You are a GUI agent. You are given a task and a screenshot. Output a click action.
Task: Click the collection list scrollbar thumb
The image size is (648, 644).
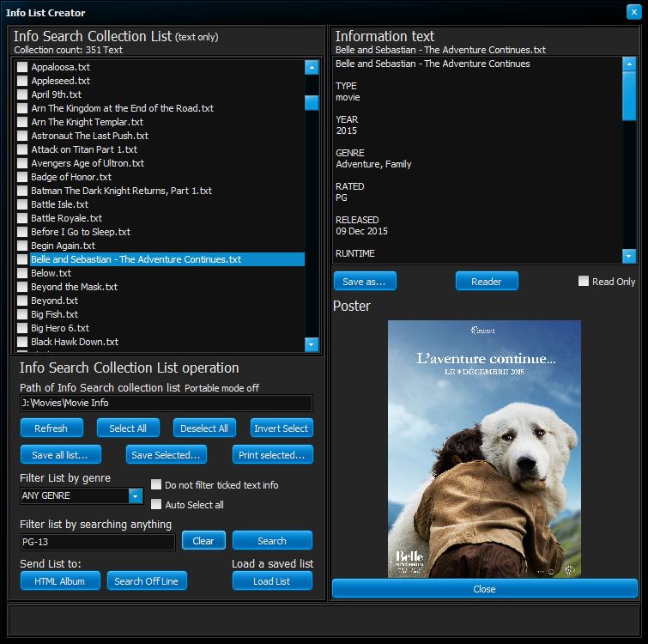tap(312, 103)
